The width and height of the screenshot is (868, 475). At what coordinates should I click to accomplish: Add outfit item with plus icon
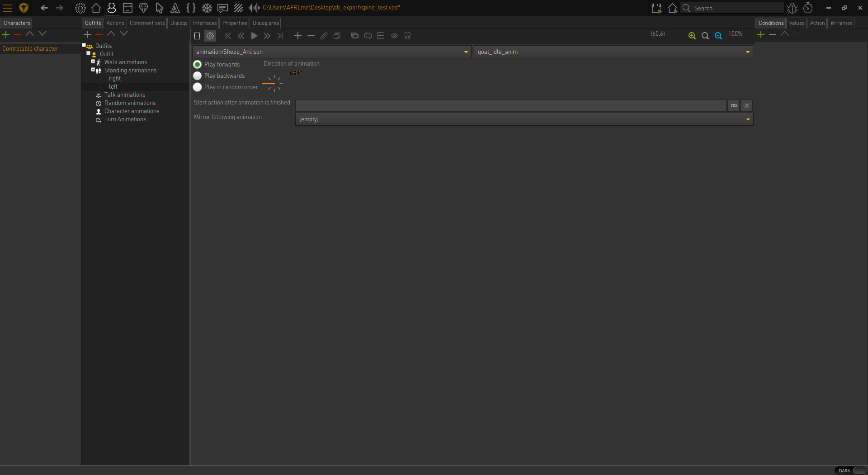tap(87, 34)
